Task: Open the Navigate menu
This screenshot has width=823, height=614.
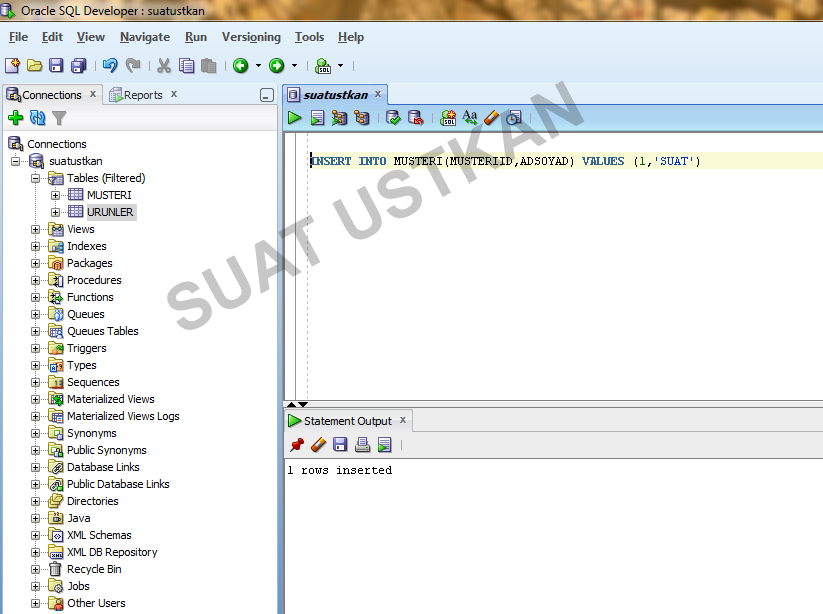Action: (x=145, y=37)
